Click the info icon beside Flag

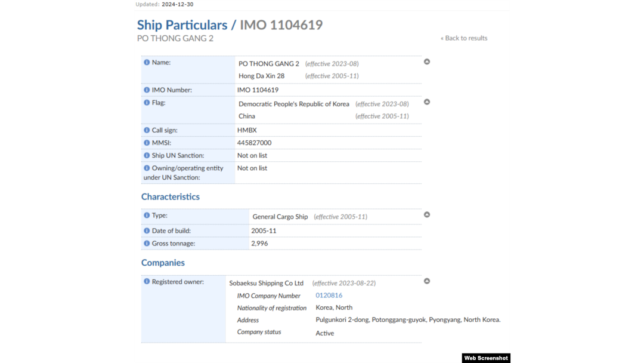tap(147, 102)
